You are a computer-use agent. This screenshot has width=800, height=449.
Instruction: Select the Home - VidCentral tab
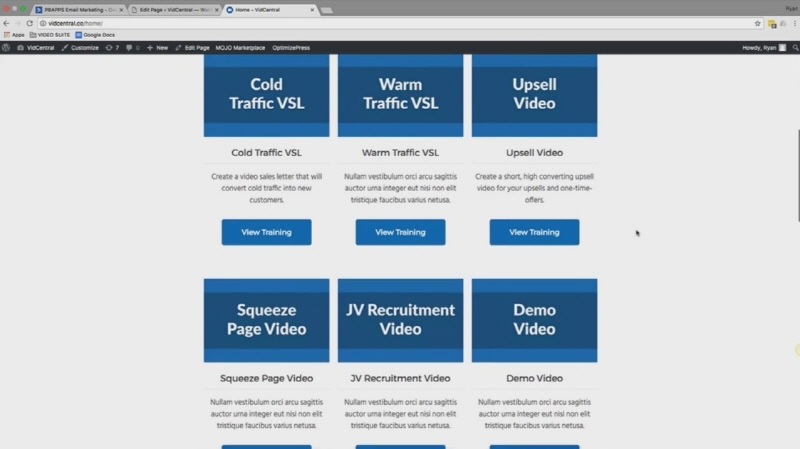point(268,10)
